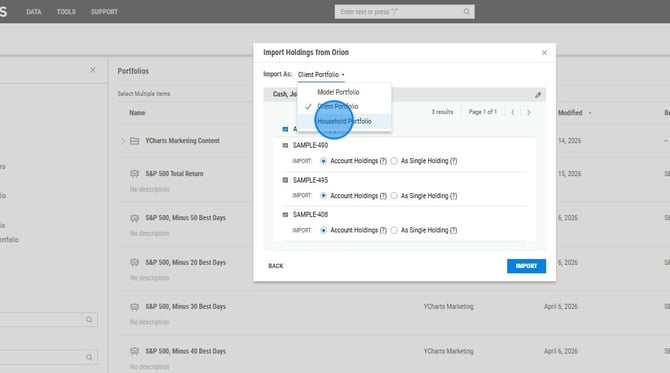Open the S&P 500 Total Return portfolio
Viewport: 670px width, 373px height.
[174, 173]
